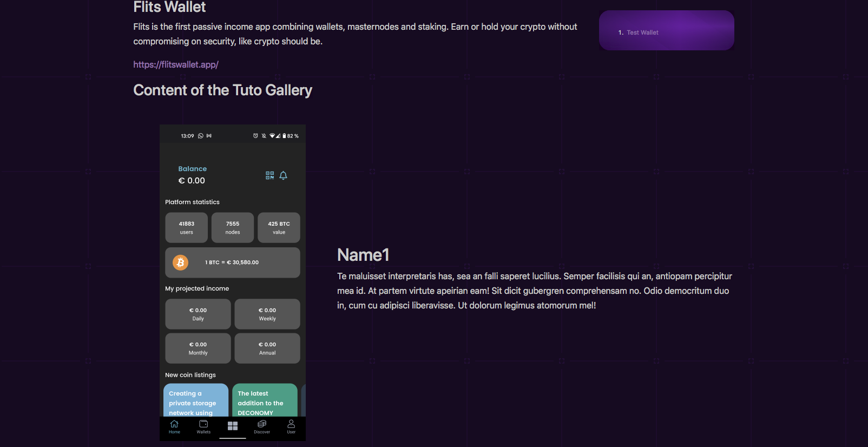Open the https://flitswallet.app/ link
868x447 pixels.
176,64
